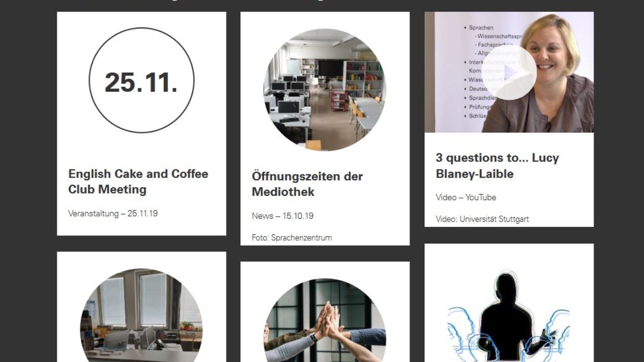Play the Lucy Blaney-Laible video
This screenshot has width=644, height=362.
tap(513, 72)
